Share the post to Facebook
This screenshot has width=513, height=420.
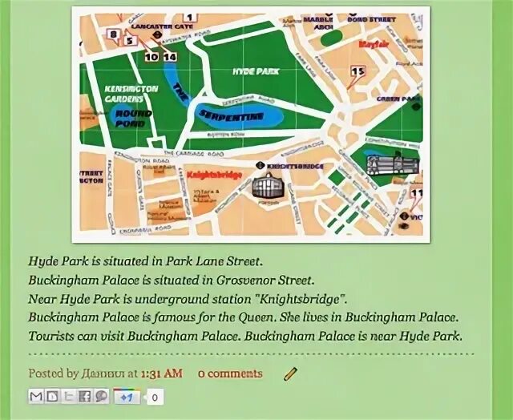pos(85,397)
